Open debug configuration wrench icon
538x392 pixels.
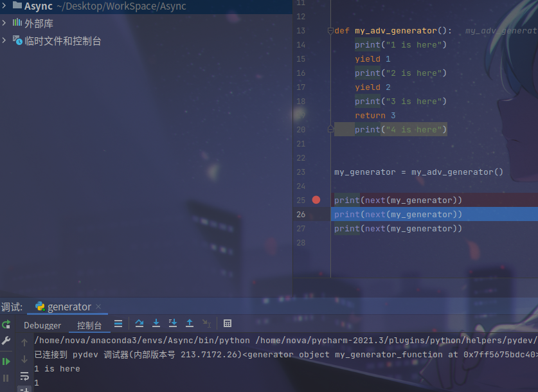tap(6, 341)
